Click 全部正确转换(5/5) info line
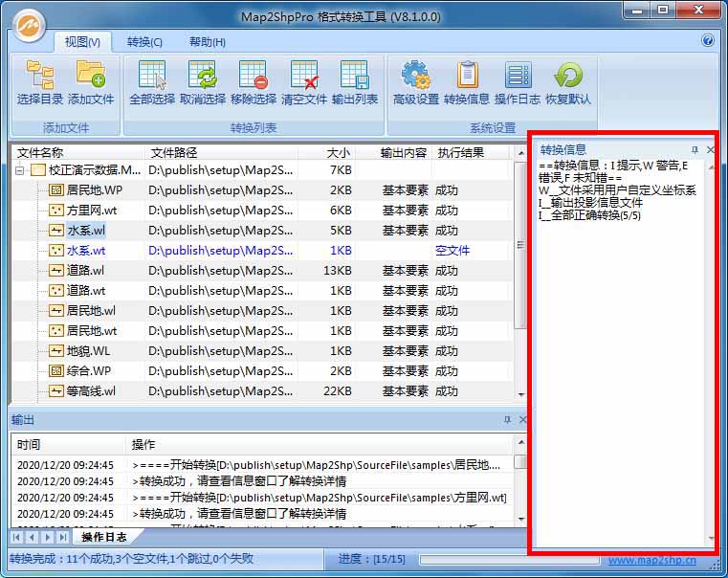The width and height of the screenshot is (728, 578). coord(589,215)
